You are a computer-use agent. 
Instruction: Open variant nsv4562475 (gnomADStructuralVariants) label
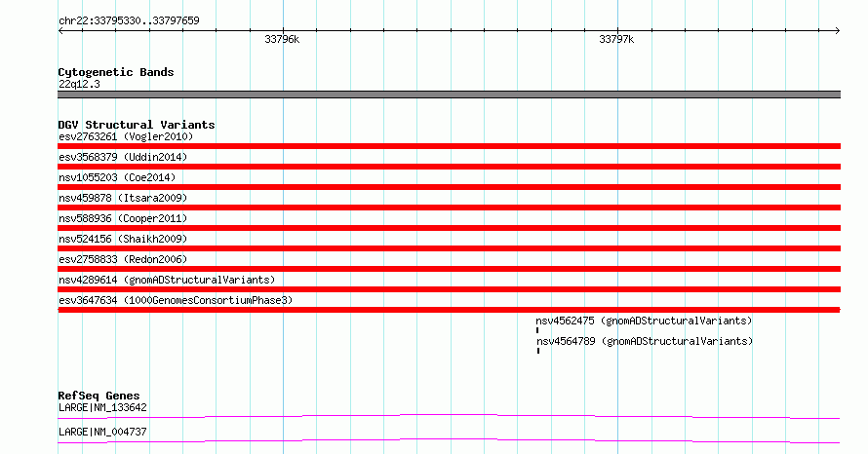click(x=644, y=321)
